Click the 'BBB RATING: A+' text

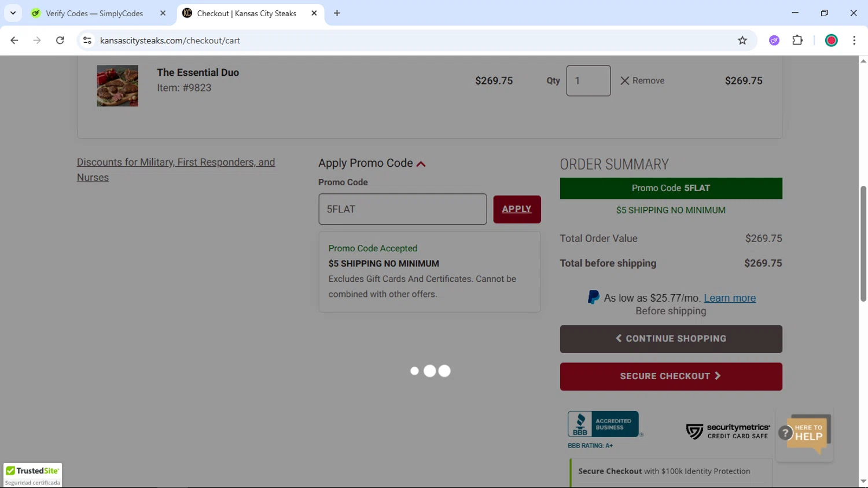coord(590,446)
